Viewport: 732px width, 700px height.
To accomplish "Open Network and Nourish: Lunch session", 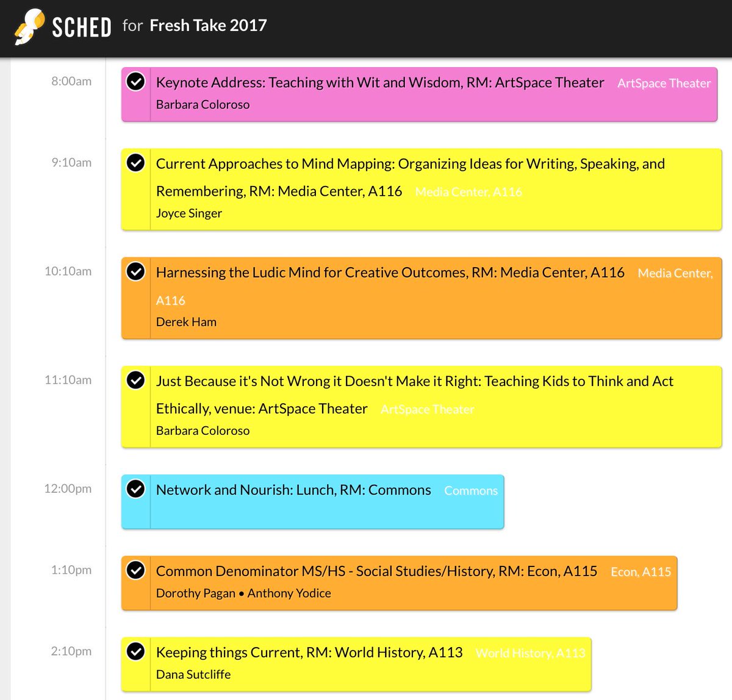I will point(293,490).
